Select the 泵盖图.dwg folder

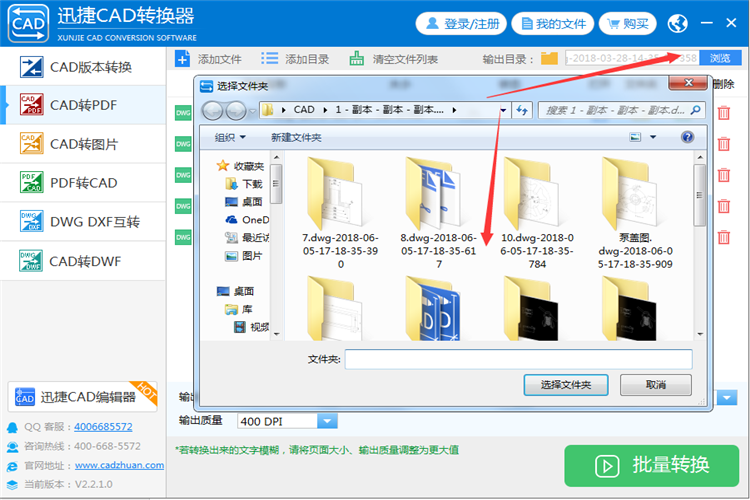tap(635, 213)
